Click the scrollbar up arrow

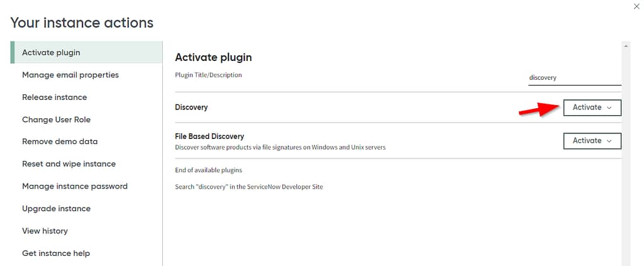pos(625,46)
